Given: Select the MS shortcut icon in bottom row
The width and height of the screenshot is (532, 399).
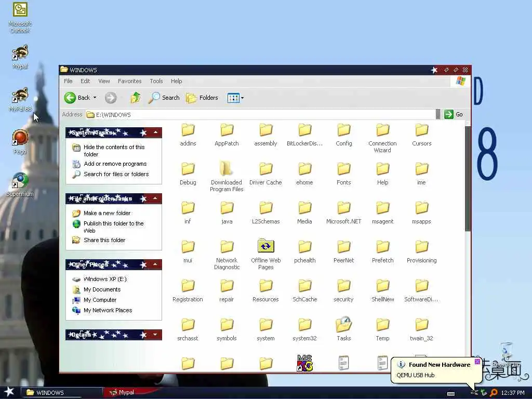Looking at the screenshot, I should 304,363.
